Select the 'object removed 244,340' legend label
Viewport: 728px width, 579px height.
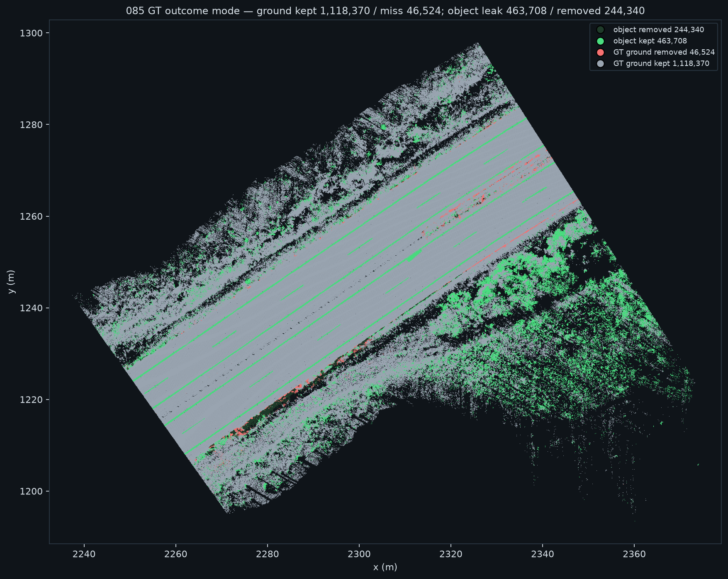[x=658, y=30]
